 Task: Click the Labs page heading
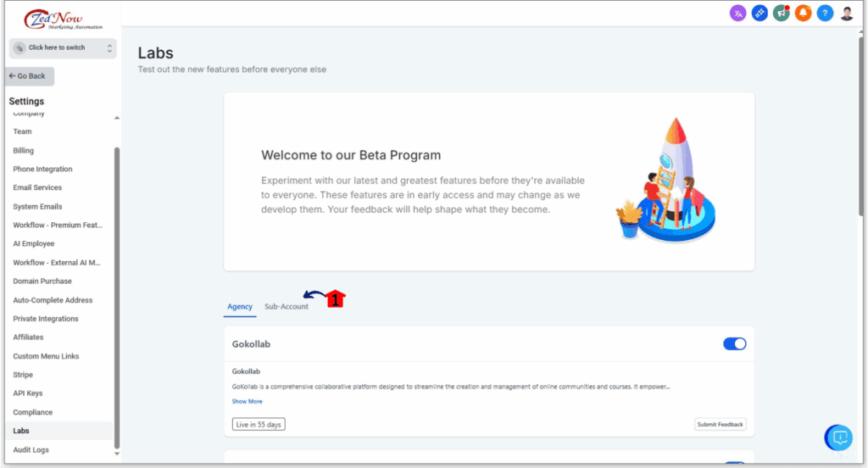[156, 53]
